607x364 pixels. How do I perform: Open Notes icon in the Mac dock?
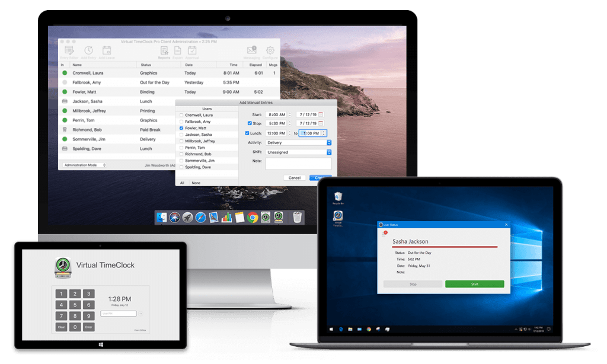[x=239, y=218]
